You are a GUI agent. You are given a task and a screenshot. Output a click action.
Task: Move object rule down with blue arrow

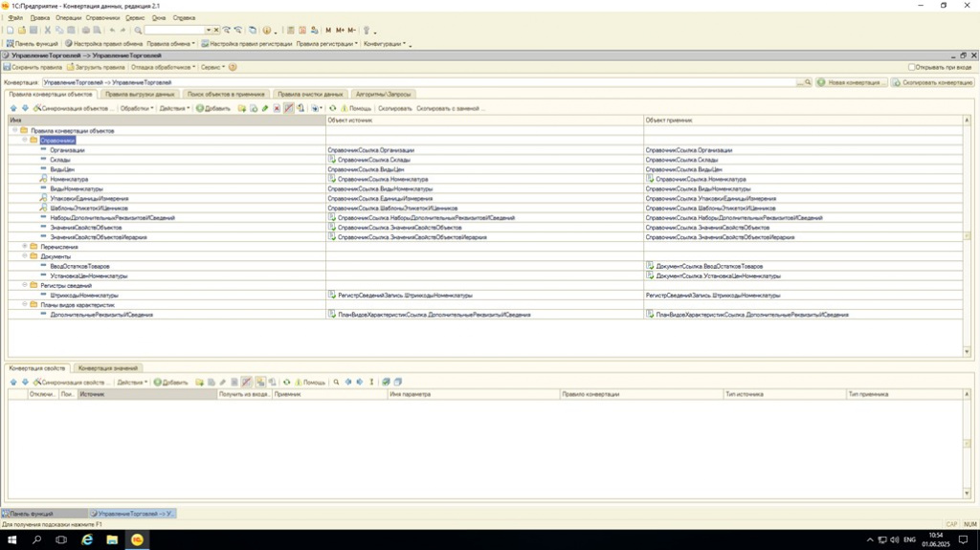pos(25,108)
